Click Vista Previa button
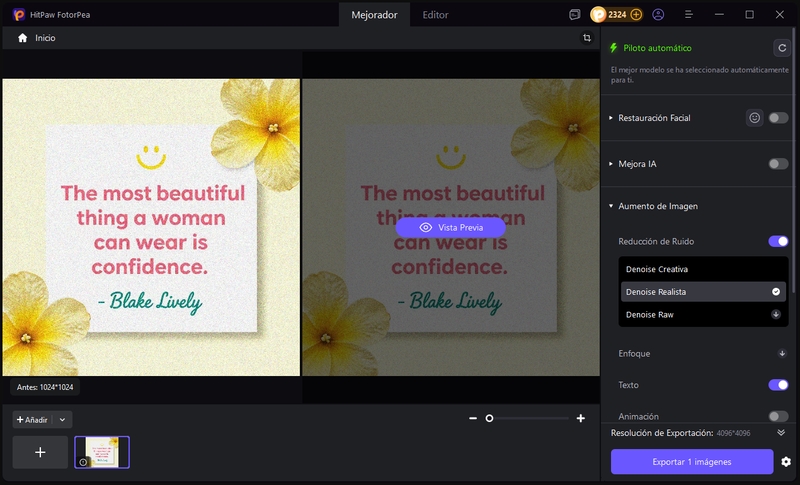 click(451, 227)
